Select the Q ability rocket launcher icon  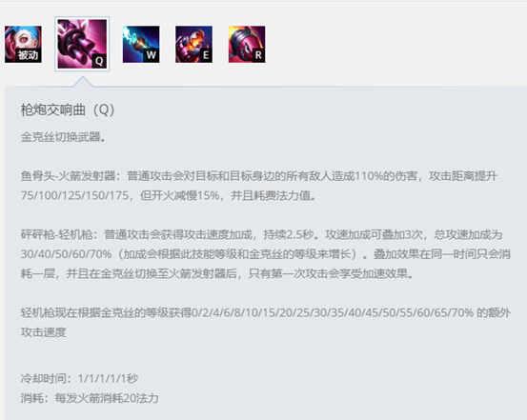pyautogui.click(x=82, y=44)
